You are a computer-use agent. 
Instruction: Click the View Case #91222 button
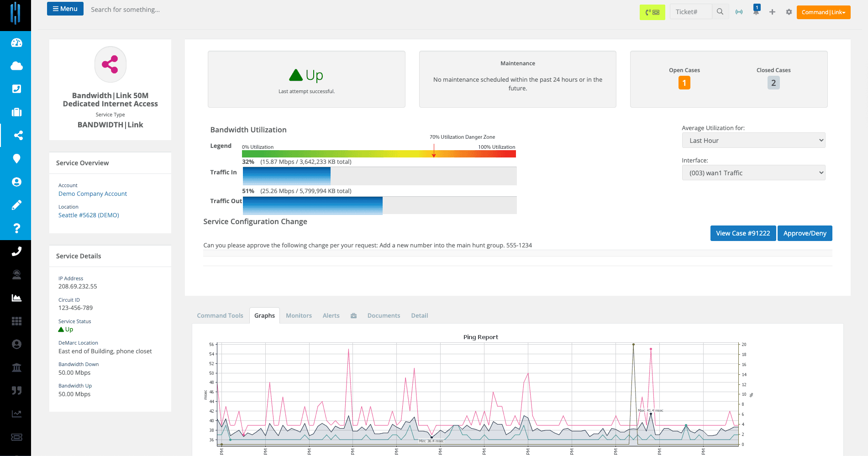click(743, 233)
